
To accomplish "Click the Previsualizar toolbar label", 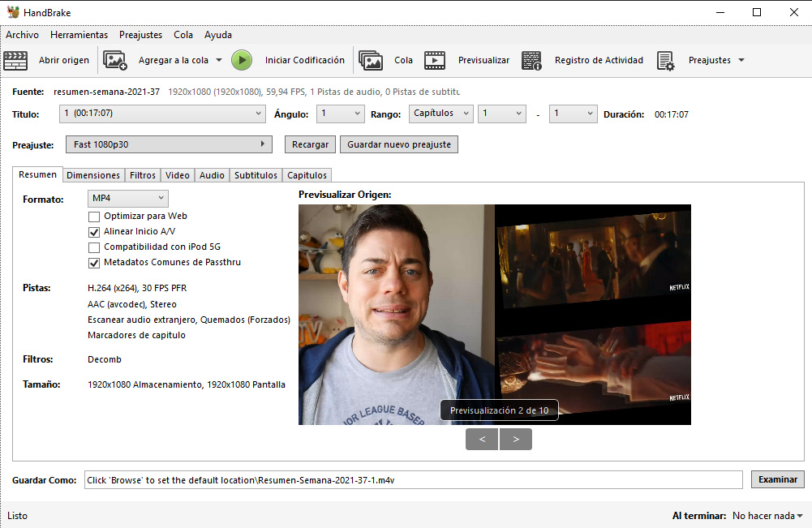I will pos(483,60).
